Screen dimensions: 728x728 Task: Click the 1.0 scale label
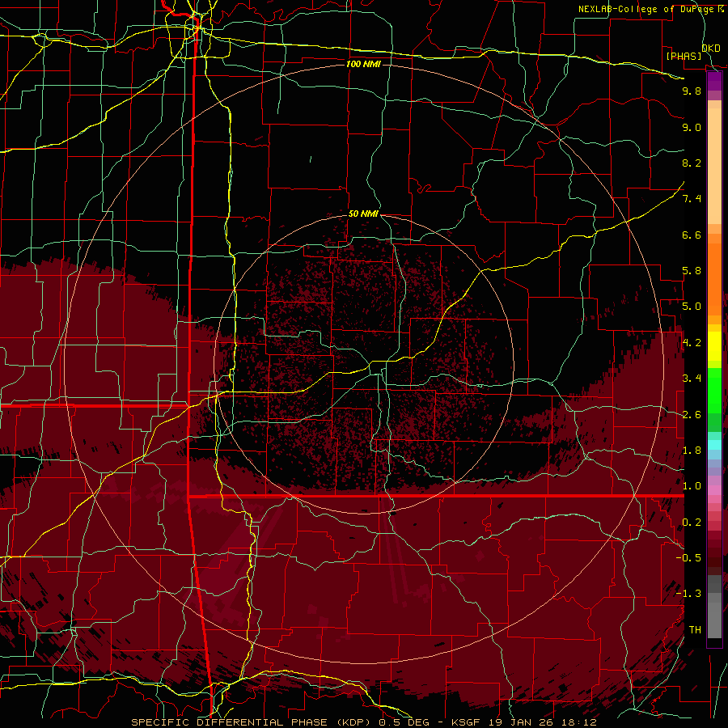(692, 486)
